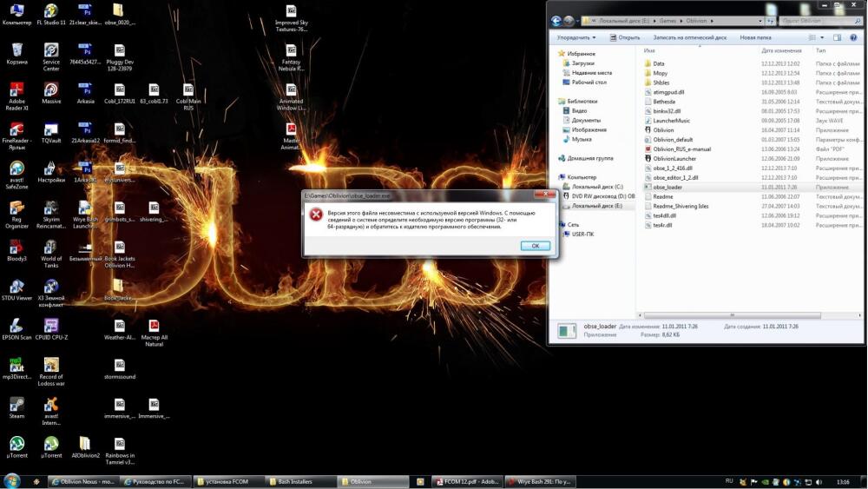Select Adobe Reader XI desktop icon
Image resolution: width=868 pixels, height=489 pixels.
pyautogui.click(x=16, y=96)
